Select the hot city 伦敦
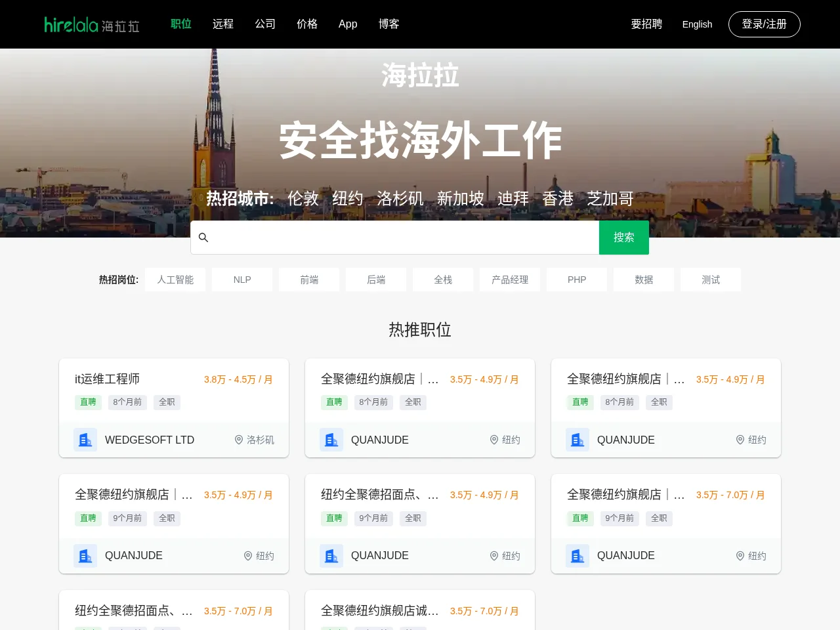840x630 pixels. tap(303, 198)
